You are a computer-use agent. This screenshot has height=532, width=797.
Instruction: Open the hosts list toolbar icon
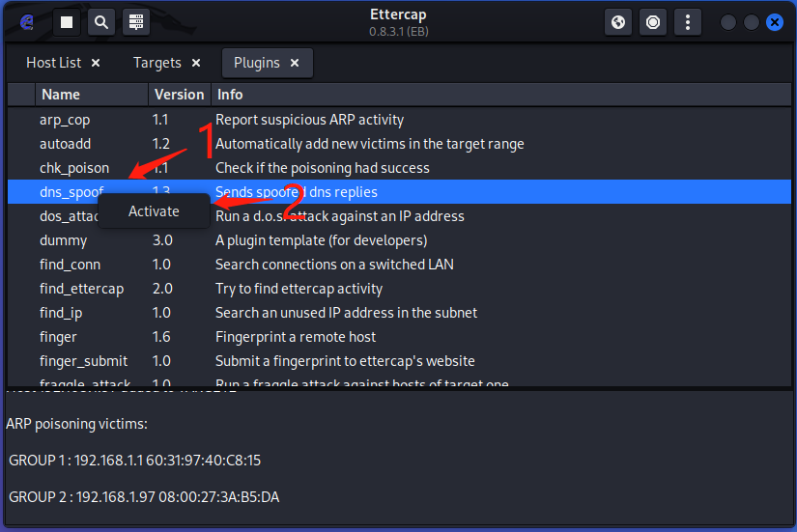(135, 22)
